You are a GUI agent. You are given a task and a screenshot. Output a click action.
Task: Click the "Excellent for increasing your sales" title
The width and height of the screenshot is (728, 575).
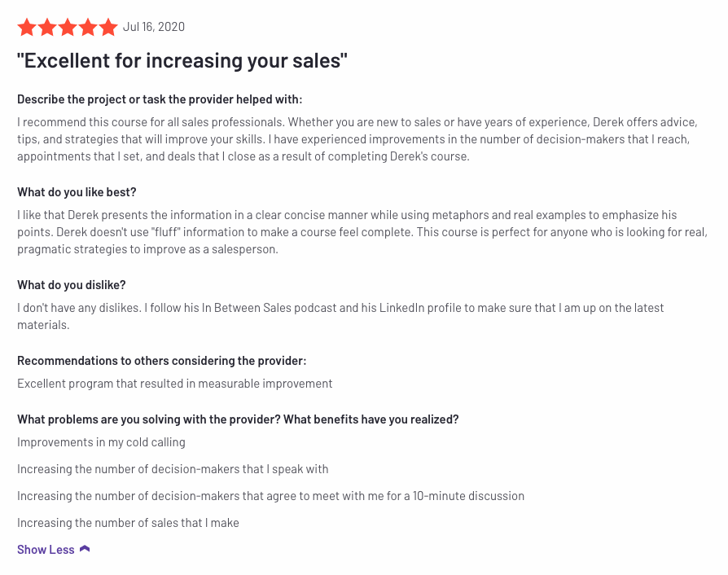point(182,61)
